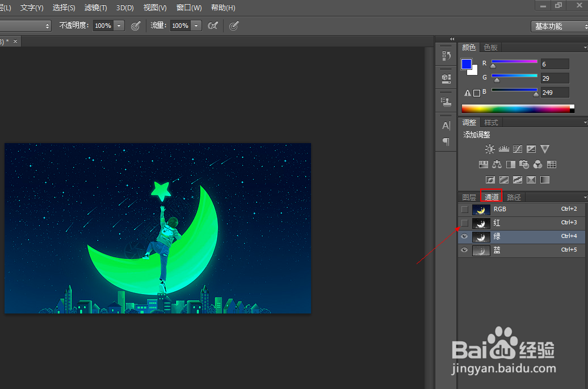The height and width of the screenshot is (389, 588).
Task: Open the 文字(Y) menu
Action: pyautogui.click(x=32, y=7)
